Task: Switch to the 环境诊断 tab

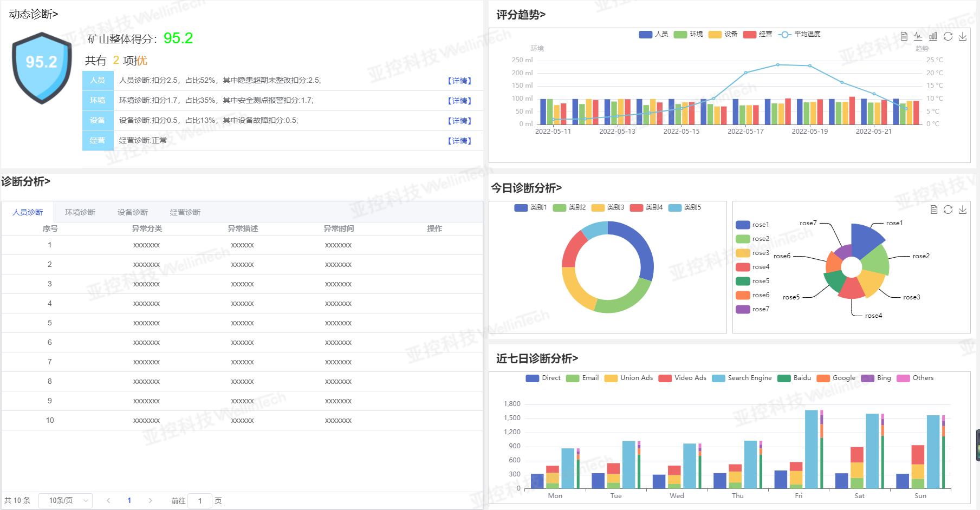Action: click(80, 212)
